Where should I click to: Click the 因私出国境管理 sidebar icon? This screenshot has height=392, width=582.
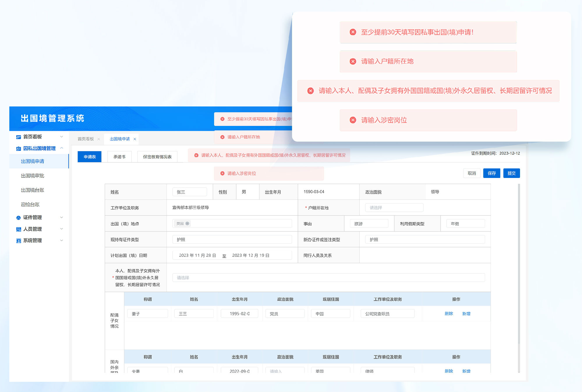click(18, 149)
